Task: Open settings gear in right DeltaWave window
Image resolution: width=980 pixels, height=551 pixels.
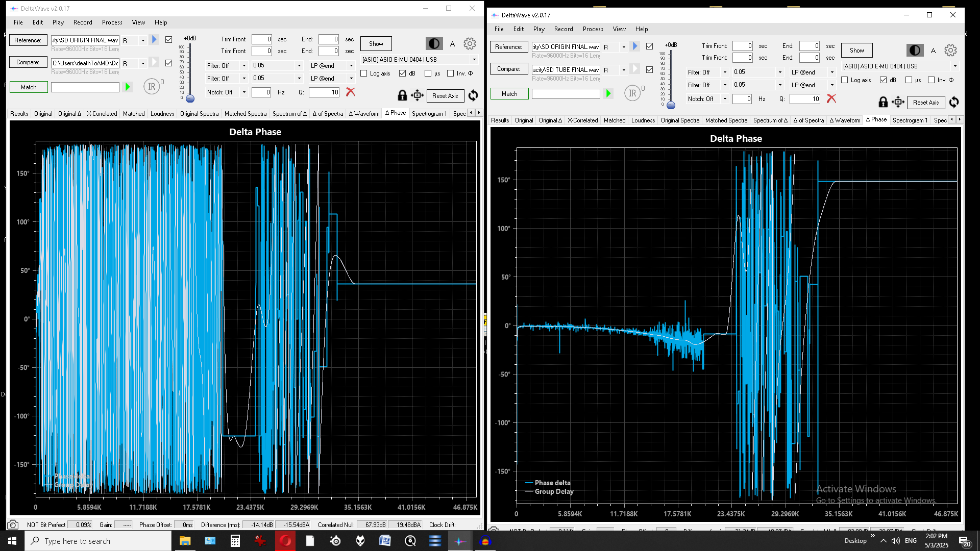Action: pyautogui.click(x=950, y=51)
